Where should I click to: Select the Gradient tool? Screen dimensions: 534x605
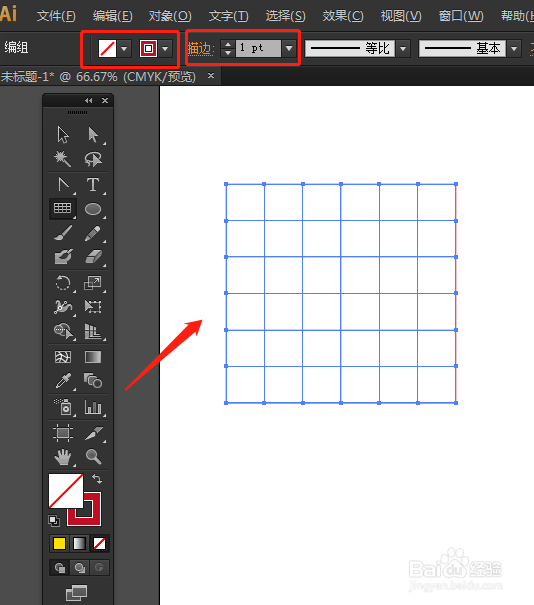pyautogui.click(x=93, y=357)
